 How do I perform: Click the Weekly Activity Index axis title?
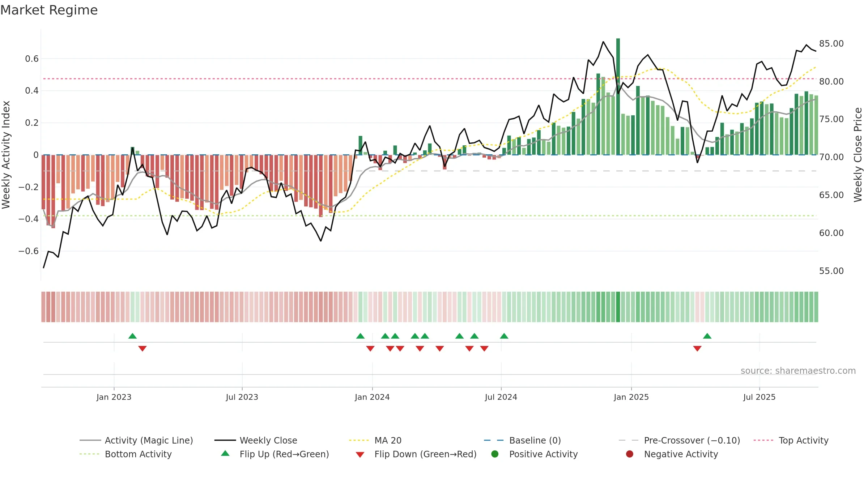point(6,155)
